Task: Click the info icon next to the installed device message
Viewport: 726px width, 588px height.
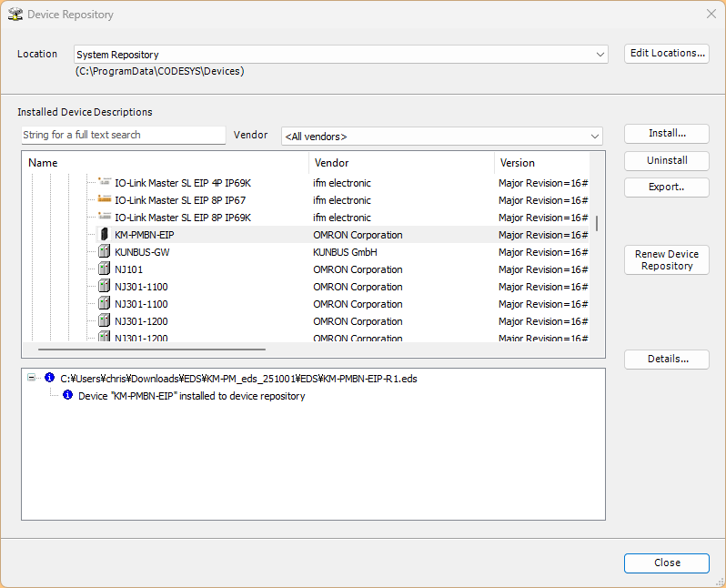Action: (x=67, y=396)
